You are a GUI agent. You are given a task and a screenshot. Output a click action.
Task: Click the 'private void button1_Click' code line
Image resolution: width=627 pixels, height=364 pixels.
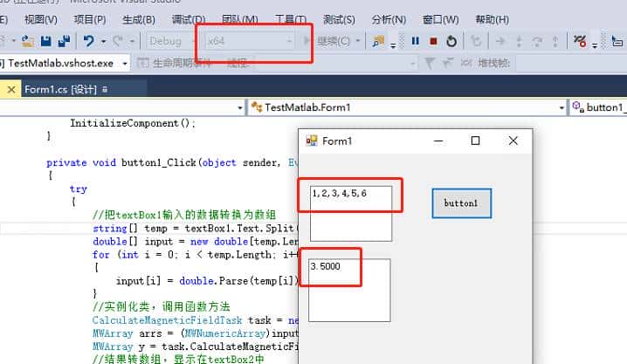point(171,162)
